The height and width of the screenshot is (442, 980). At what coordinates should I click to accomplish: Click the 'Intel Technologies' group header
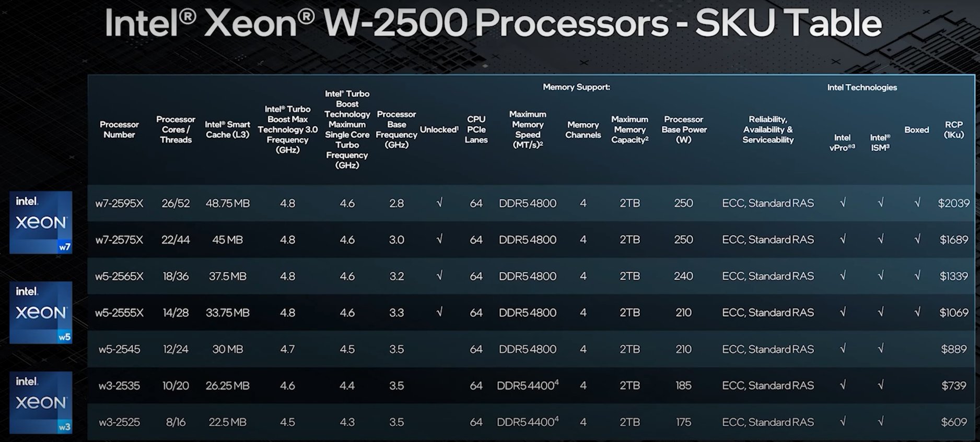coord(862,87)
